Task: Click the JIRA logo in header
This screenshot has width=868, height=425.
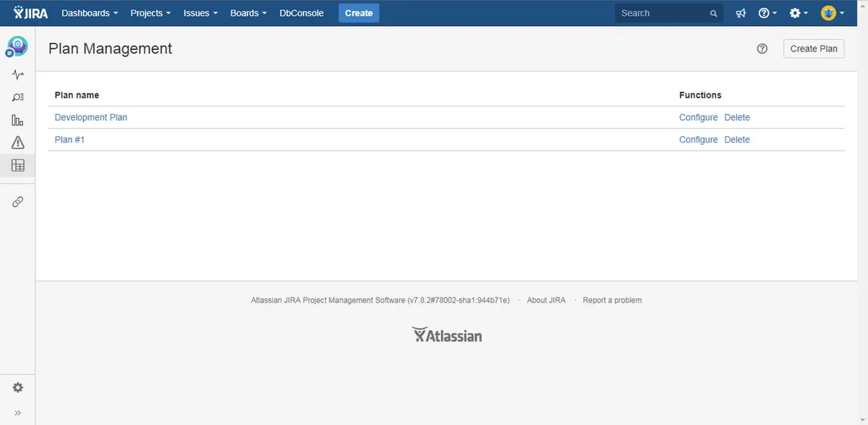Action: (x=30, y=13)
